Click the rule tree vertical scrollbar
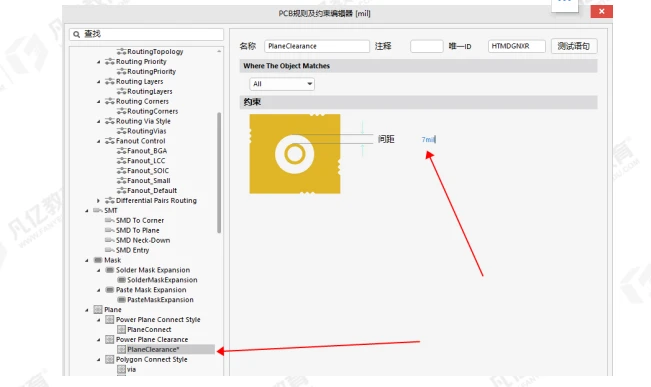Screen dimensions: 651x387 (x=219, y=172)
